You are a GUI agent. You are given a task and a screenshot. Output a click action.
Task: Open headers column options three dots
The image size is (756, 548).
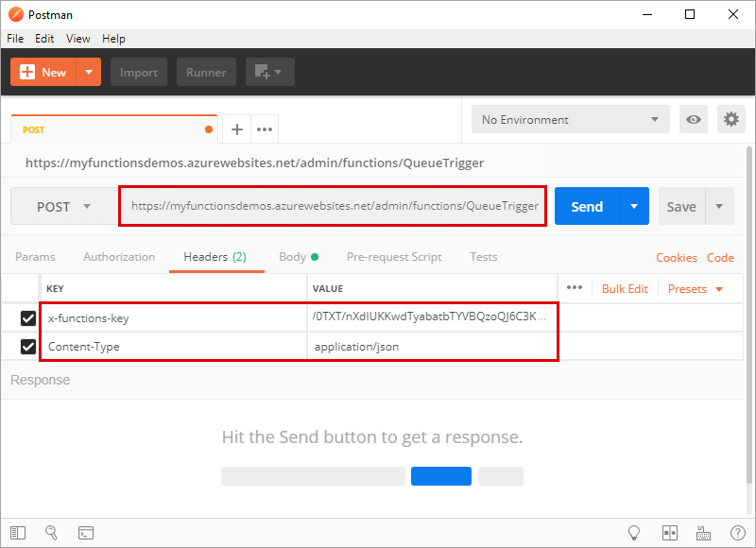[575, 288]
